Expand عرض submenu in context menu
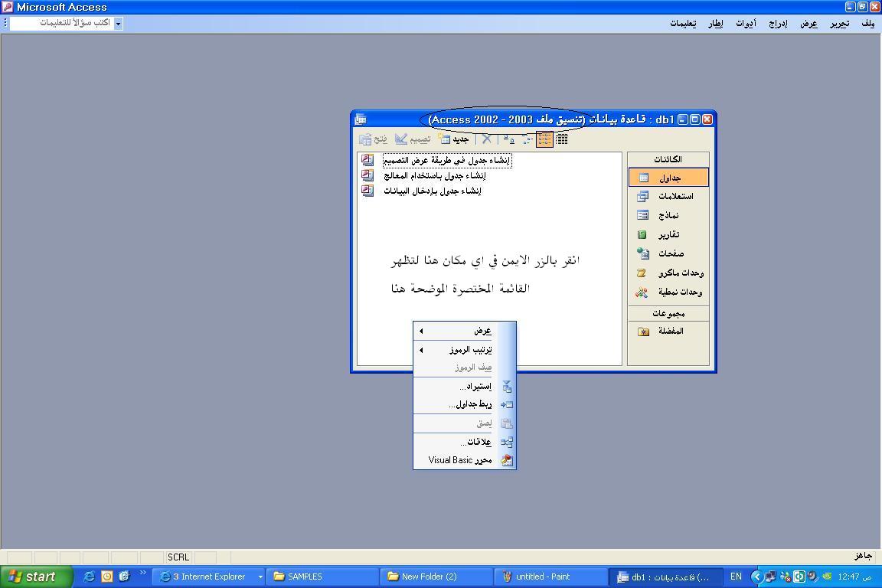This screenshot has height=588, width=882. coord(465,331)
